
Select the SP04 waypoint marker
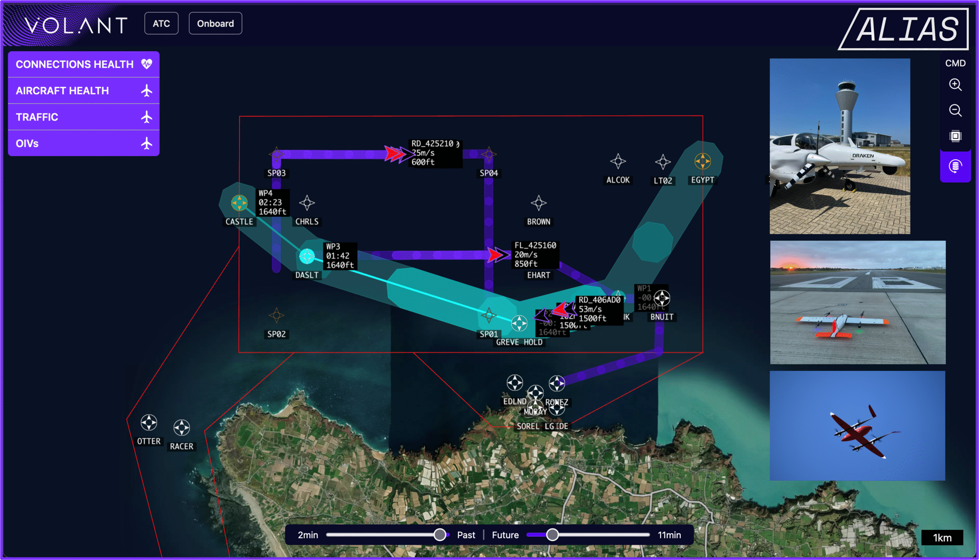pyautogui.click(x=488, y=154)
